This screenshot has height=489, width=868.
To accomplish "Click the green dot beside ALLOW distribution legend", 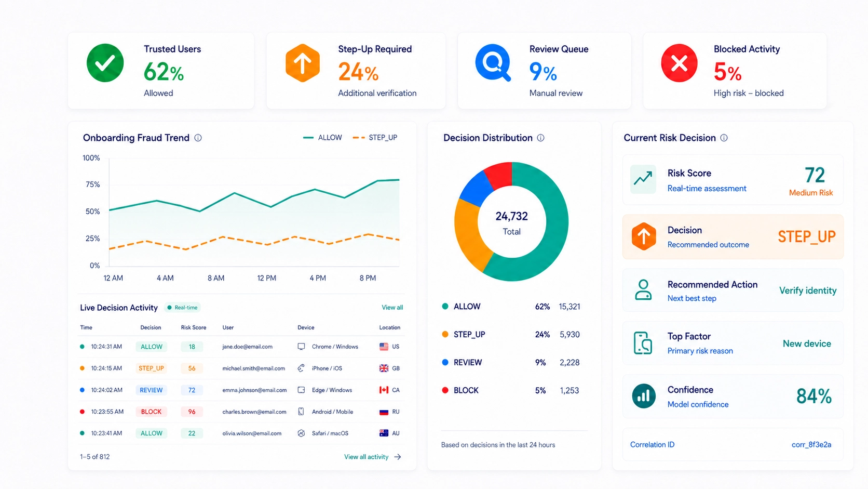I will (x=445, y=307).
